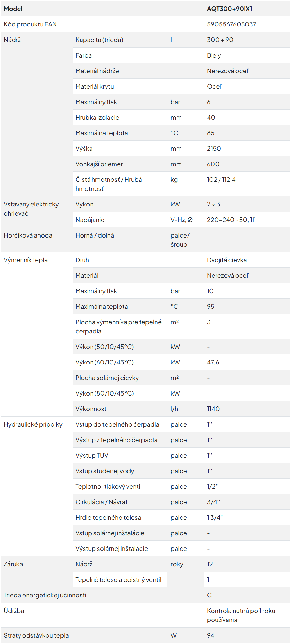Click the weight value 102 / 112,4

coord(221,180)
